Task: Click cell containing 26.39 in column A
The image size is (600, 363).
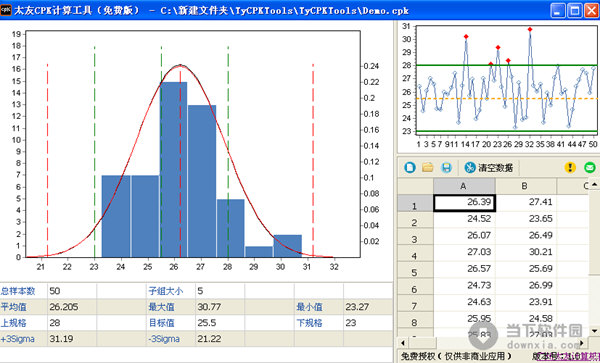Action: (x=464, y=203)
